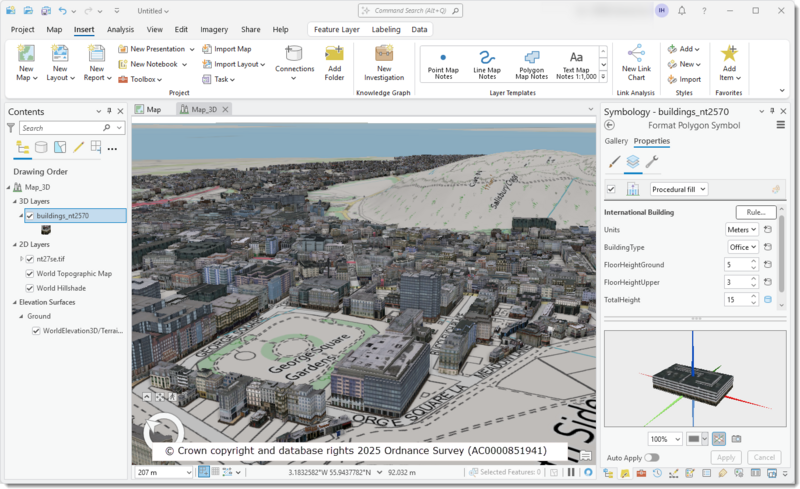This screenshot has height=489, width=800.
Task: Click the New Map ribbon icon
Action: [26, 55]
